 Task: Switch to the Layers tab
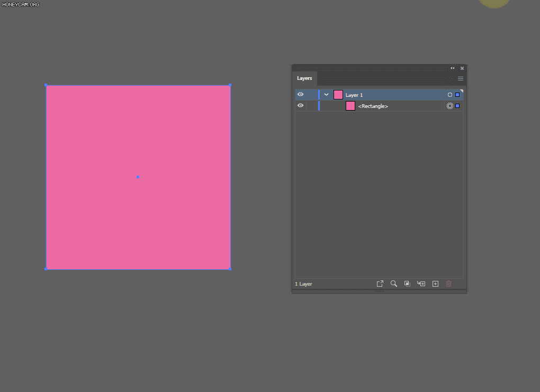304,78
